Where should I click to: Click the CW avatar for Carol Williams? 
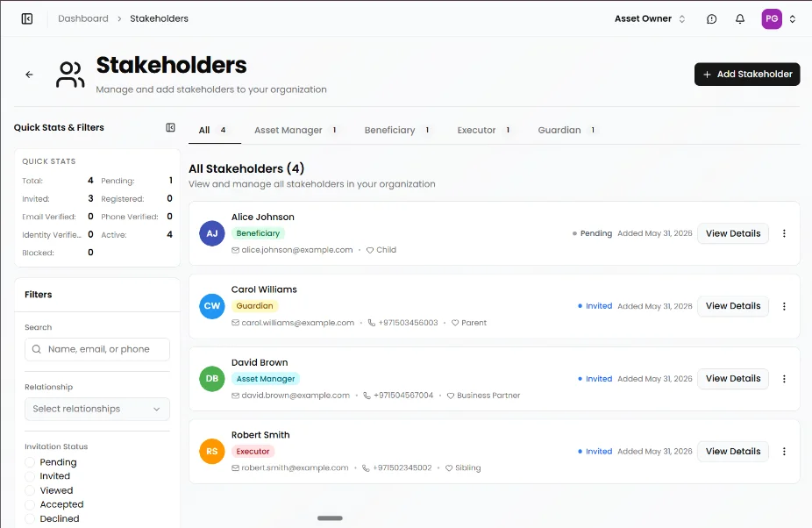point(212,306)
